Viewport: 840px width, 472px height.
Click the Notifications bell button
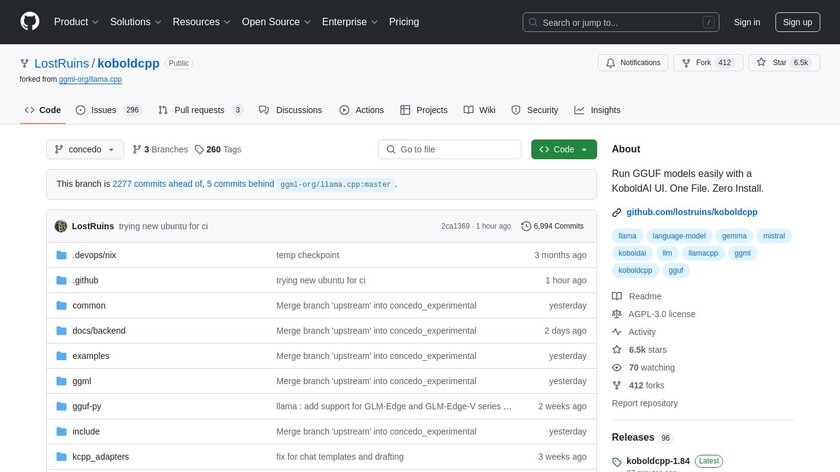633,62
